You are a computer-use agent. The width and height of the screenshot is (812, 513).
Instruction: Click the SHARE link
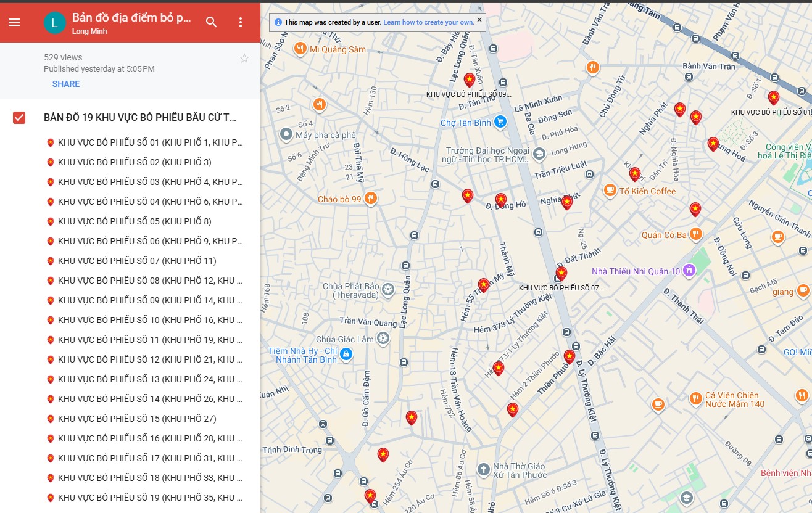[66, 84]
